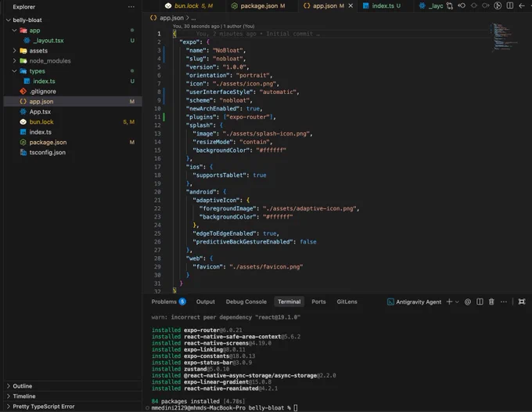Screen dimensions: 532x412
Task: Open the Debug Console tab
Action: pyautogui.click(x=246, y=302)
